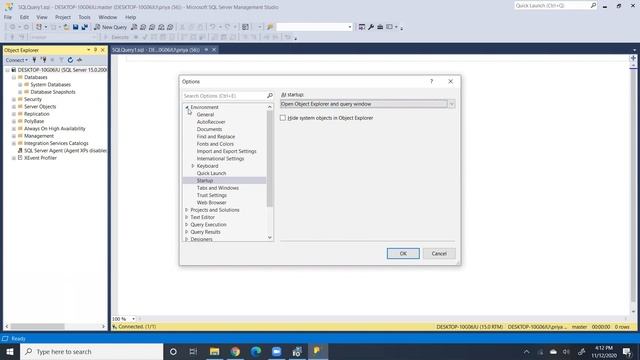640x360 pixels.
Task: Expand the Keyboard node in Options tree
Action: click(193, 166)
